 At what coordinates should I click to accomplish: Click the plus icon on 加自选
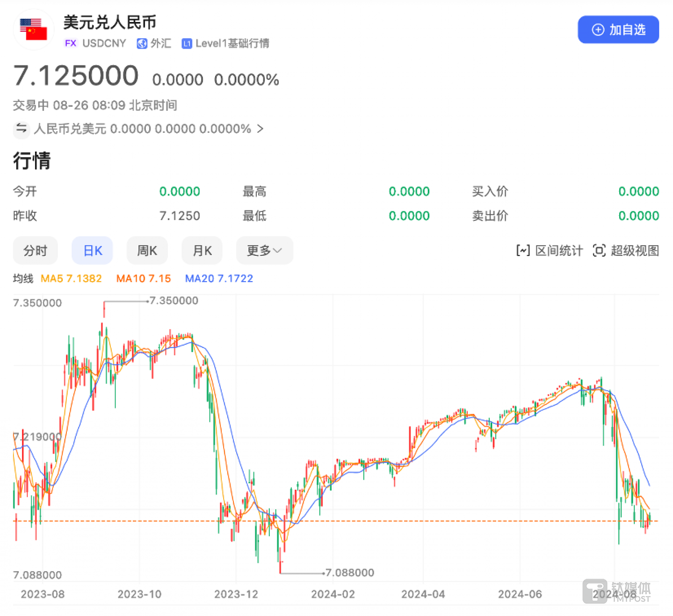pyautogui.click(x=597, y=29)
